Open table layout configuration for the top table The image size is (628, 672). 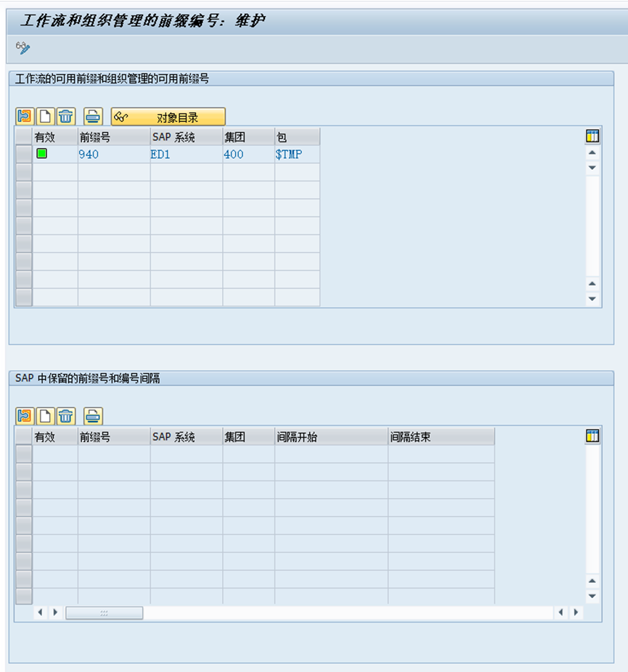coord(593,135)
